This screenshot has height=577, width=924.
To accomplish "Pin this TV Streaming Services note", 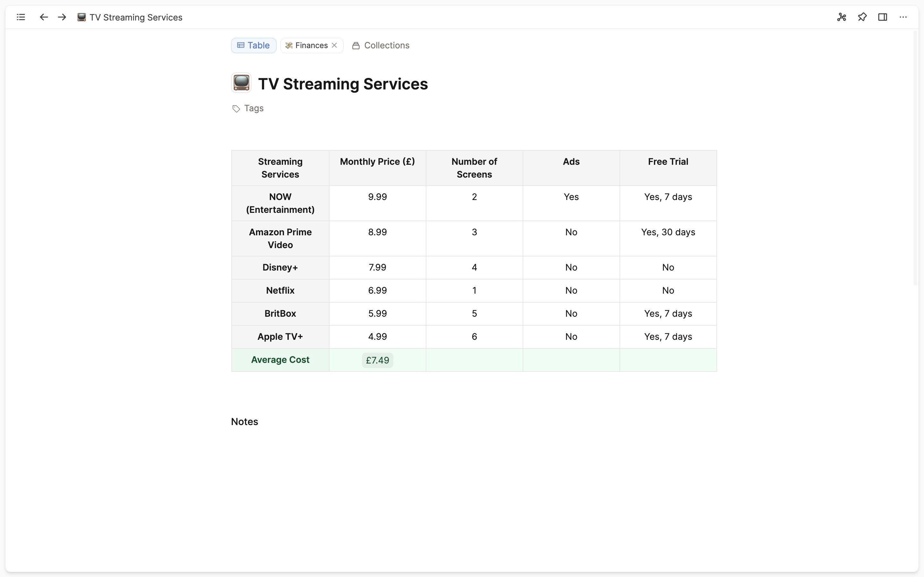I will pyautogui.click(x=862, y=17).
